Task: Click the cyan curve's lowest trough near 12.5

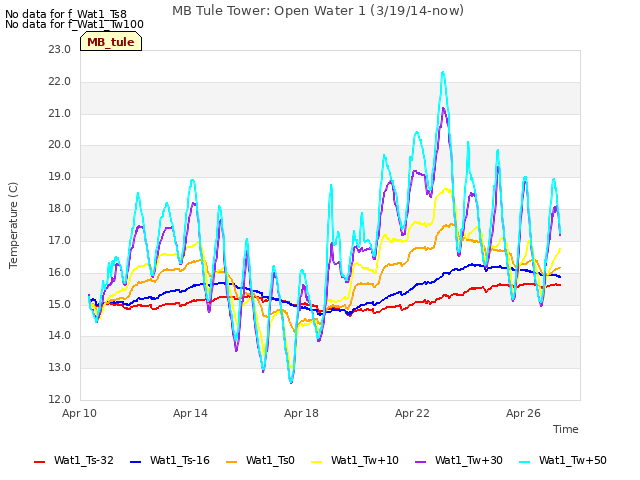Action: pos(291,380)
